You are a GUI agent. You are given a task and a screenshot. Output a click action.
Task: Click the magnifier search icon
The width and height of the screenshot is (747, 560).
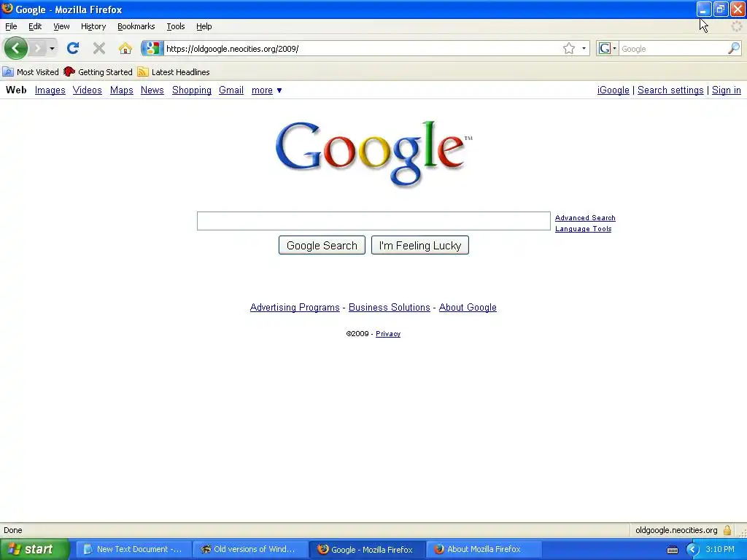[734, 48]
